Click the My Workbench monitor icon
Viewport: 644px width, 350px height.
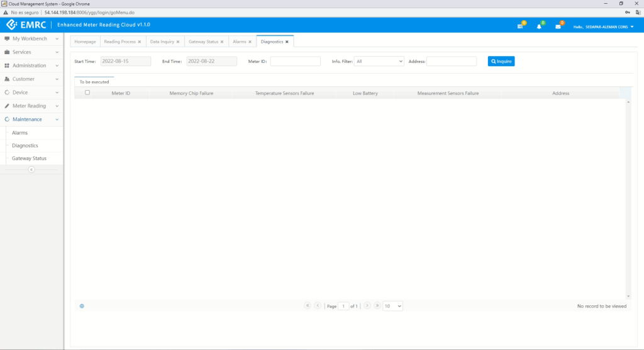(7, 38)
